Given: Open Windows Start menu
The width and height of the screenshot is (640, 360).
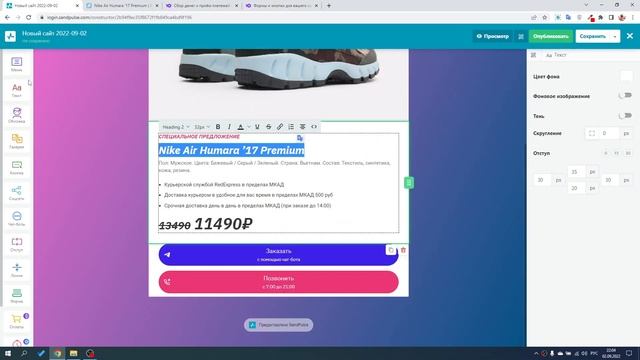Looking at the screenshot, I should point(8,353).
